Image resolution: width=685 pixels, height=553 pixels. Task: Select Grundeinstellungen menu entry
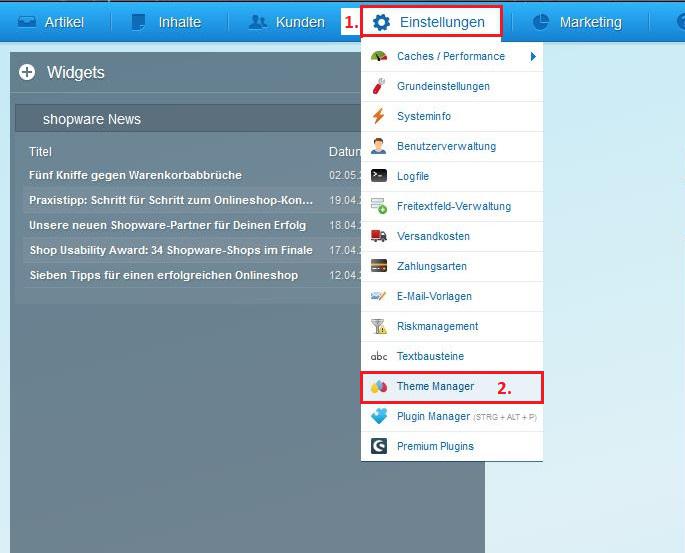click(x=443, y=86)
